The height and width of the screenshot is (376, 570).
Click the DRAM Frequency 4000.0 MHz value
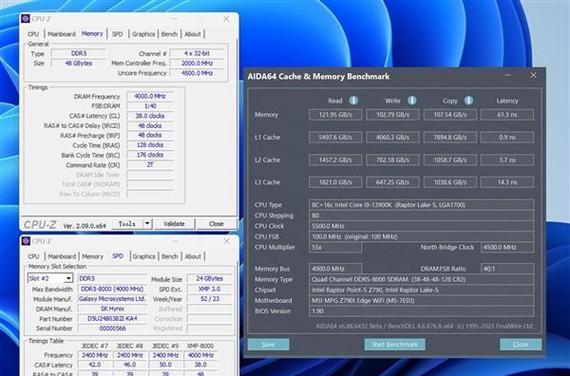[x=150, y=96]
